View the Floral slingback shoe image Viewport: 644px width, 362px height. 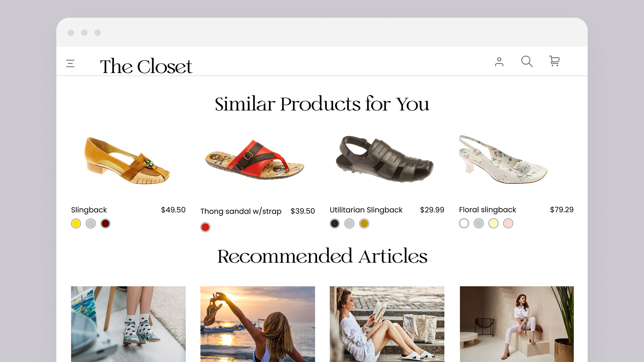click(x=503, y=160)
